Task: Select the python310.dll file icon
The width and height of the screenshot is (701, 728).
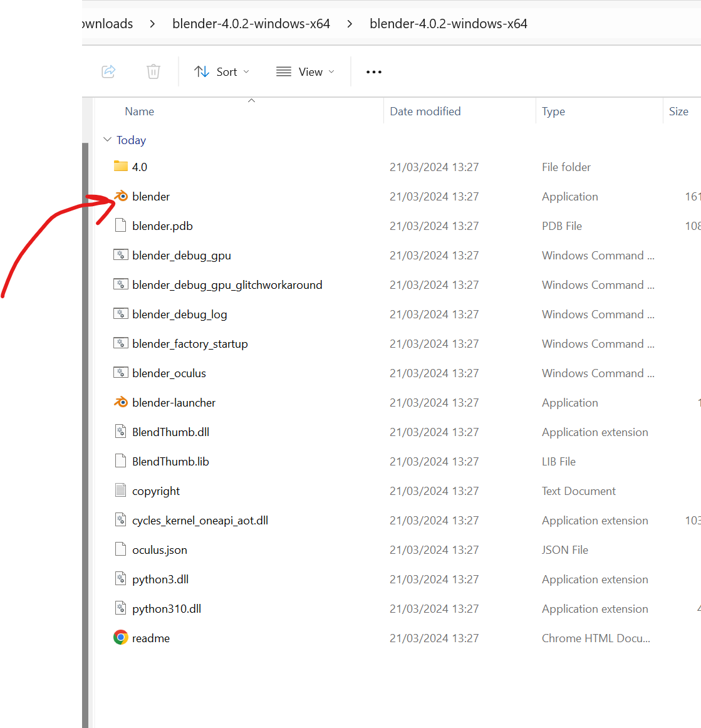Action: [121, 608]
